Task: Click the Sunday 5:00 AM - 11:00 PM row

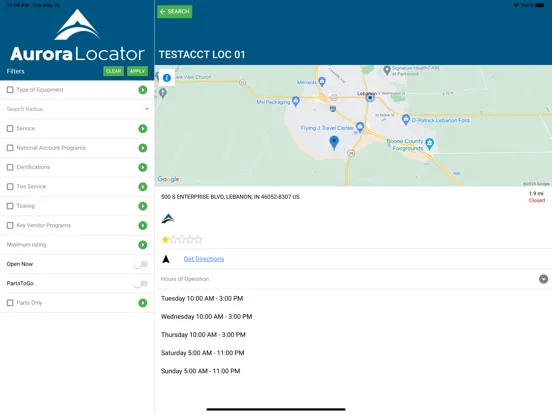Action: click(x=200, y=371)
